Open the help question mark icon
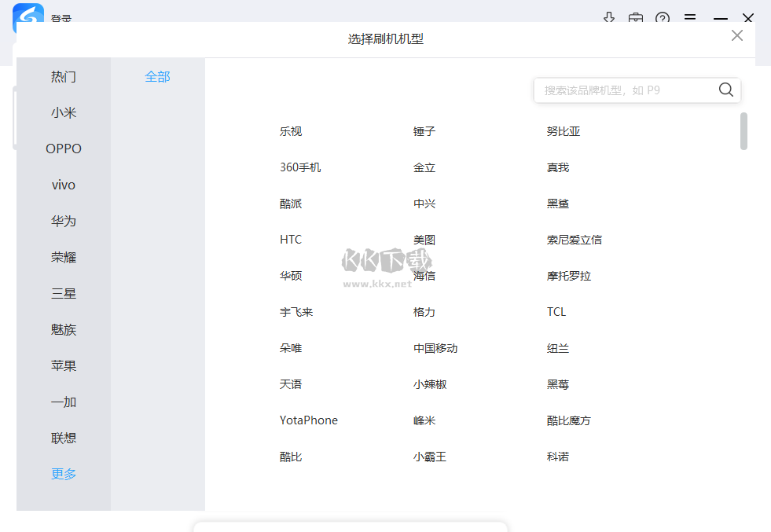The height and width of the screenshot is (532, 771). (663, 18)
